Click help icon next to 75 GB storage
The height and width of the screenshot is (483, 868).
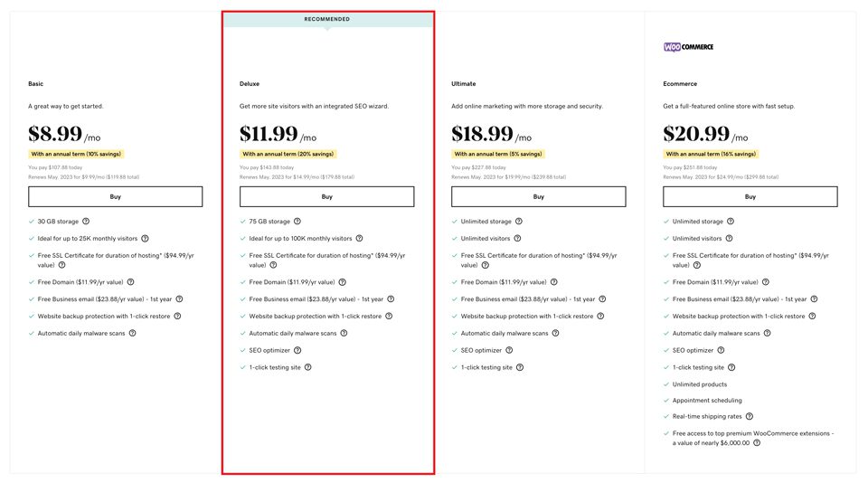pyautogui.click(x=297, y=222)
